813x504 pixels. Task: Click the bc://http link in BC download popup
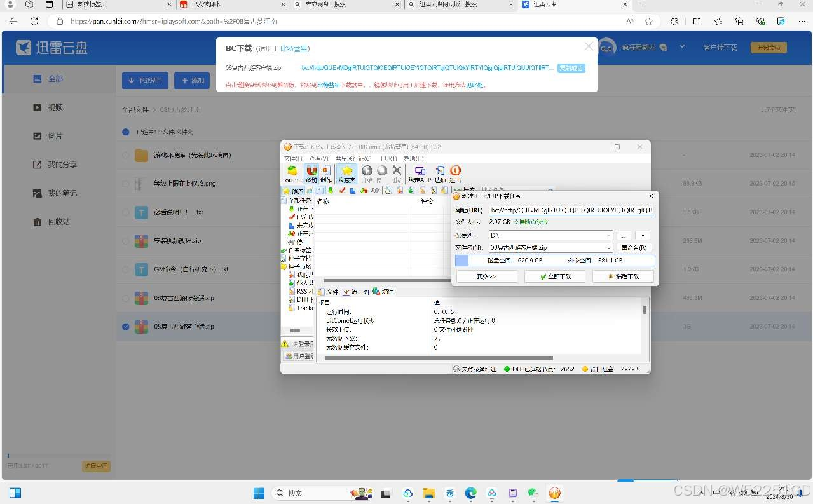(428, 68)
